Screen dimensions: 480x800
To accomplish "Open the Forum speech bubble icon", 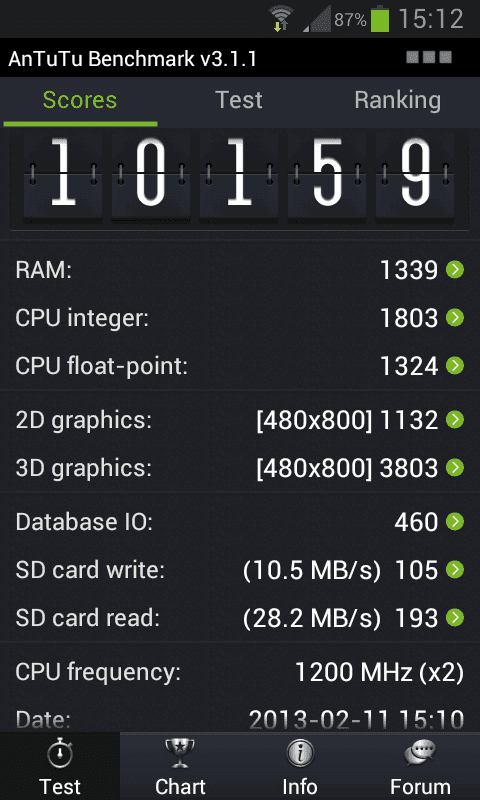I will click(420, 754).
